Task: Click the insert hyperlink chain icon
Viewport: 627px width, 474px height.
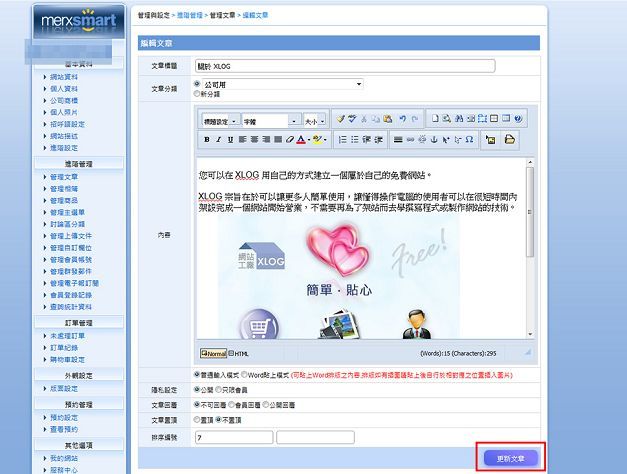Action: pyautogui.click(x=410, y=140)
